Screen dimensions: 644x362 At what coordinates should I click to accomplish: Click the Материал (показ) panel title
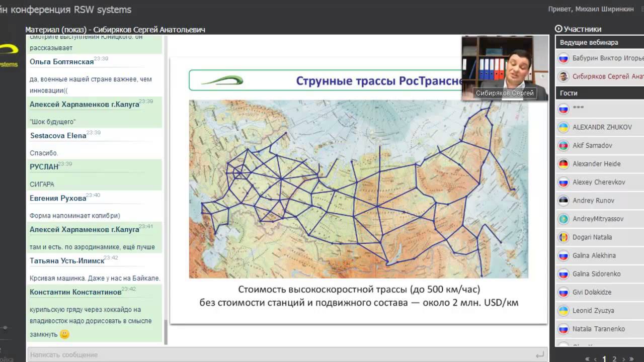[x=115, y=30]
